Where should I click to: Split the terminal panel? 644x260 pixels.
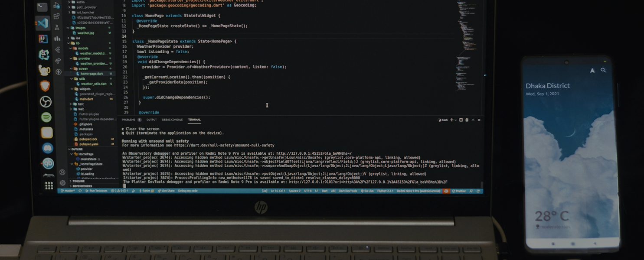(x=461, y=120)
